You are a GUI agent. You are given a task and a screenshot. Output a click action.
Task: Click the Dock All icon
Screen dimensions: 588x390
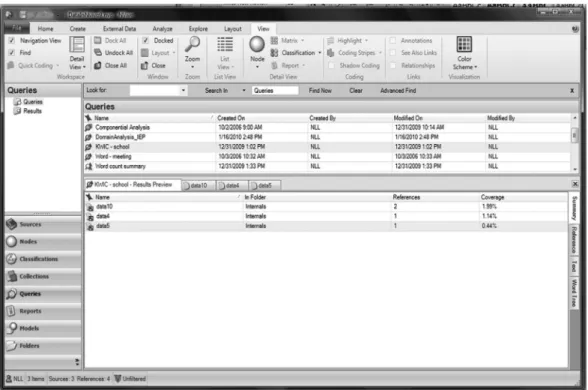pos(98,40)
